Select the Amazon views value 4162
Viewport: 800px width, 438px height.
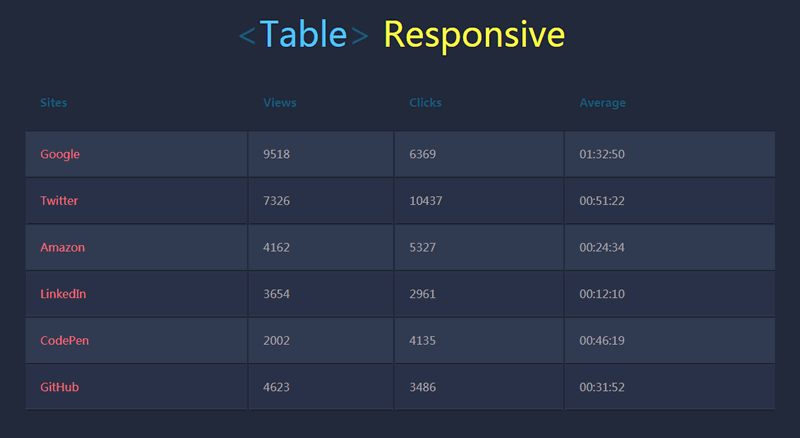(277, 248)
